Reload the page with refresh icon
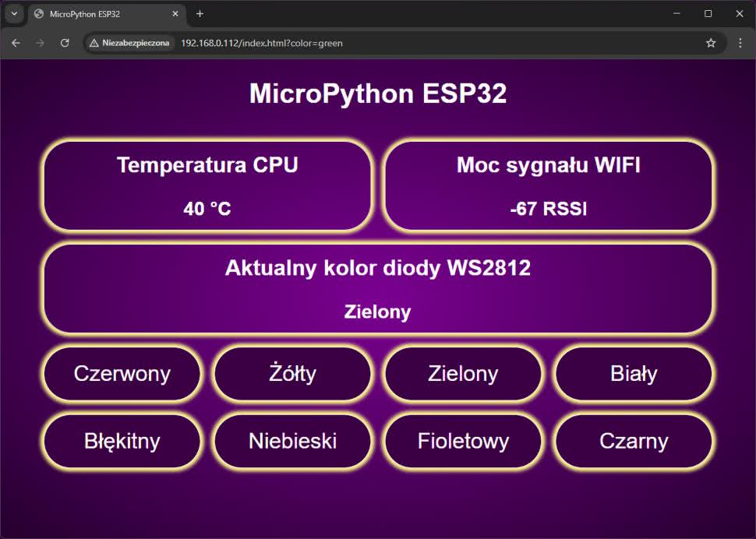Screen dimensions: 756x539 [65, 43]
